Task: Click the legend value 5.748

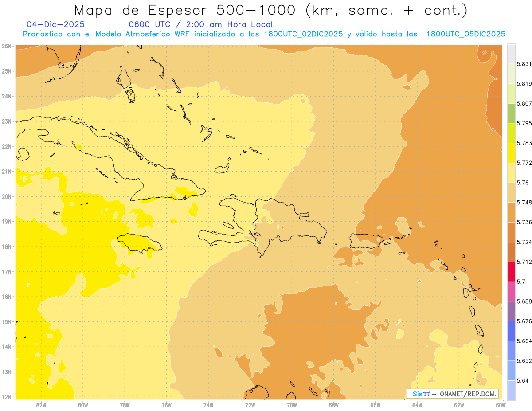Action: click(525, 202)
